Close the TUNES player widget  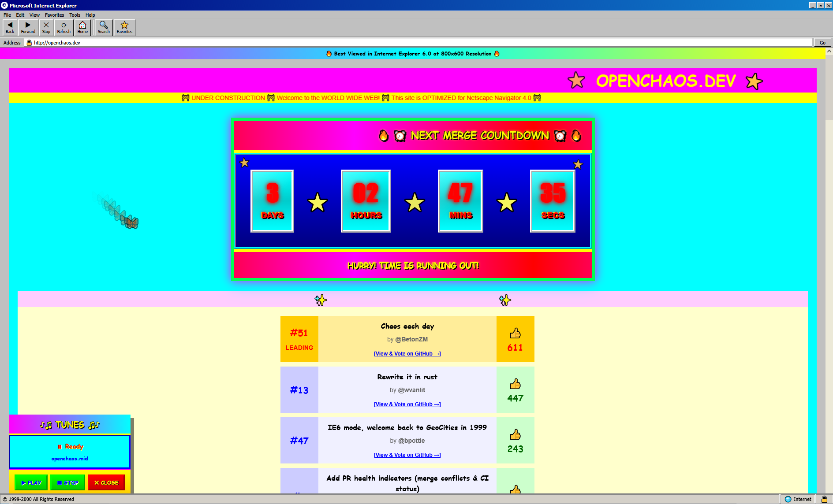click(106, 482)
